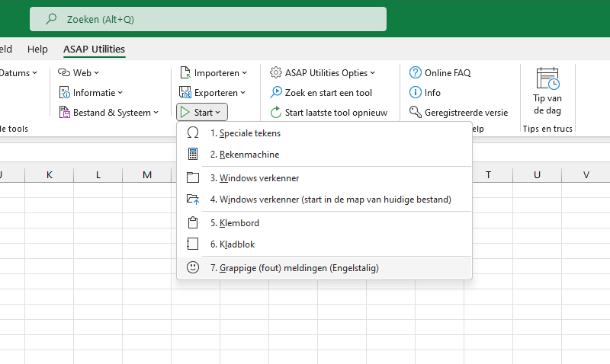Click the Tip van de dag label
This screenshot has height=364, width=610.
click(x=547, y=104)
